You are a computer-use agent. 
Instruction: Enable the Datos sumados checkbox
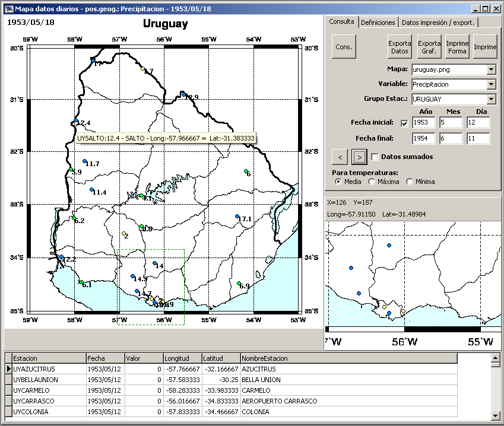tap(375, 157)
